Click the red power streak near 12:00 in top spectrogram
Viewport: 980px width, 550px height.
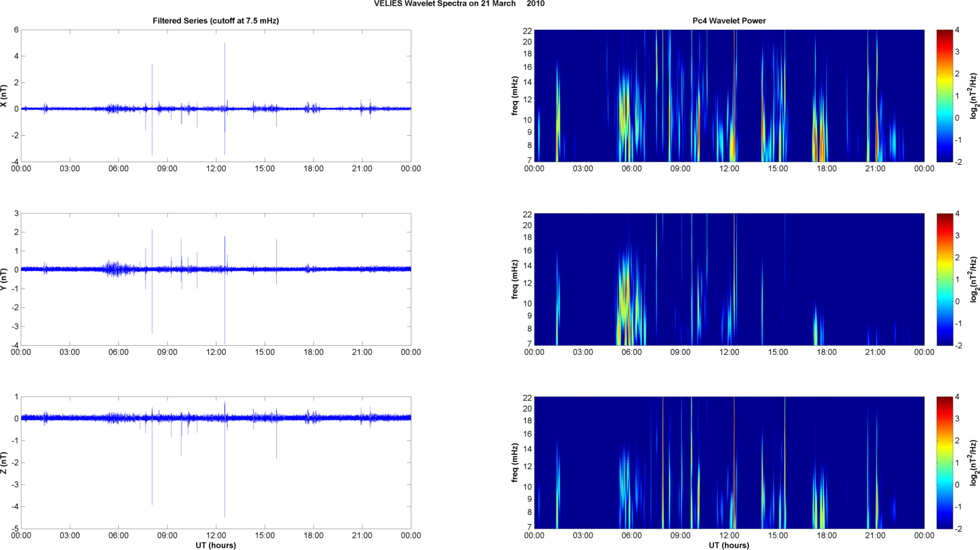[734, 96]
